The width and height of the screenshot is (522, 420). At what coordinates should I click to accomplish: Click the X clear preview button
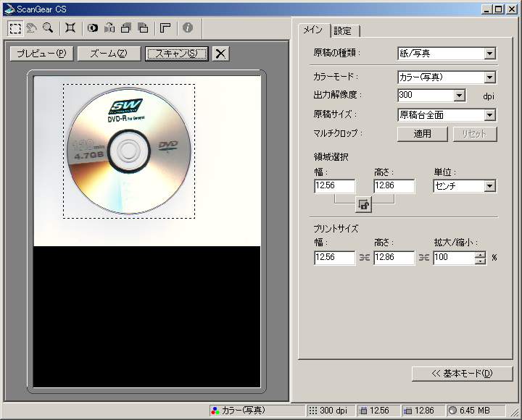pos(220,54)
